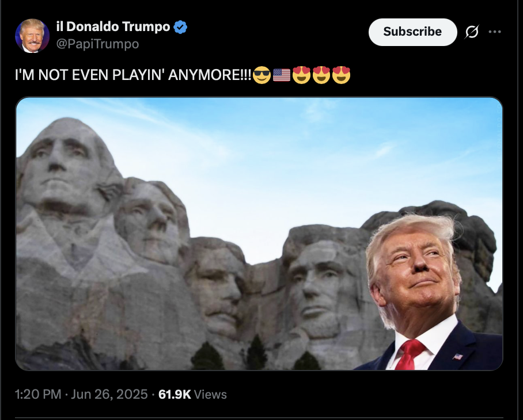Click the Grok slashed-circle icon

(x=472, y=32)
